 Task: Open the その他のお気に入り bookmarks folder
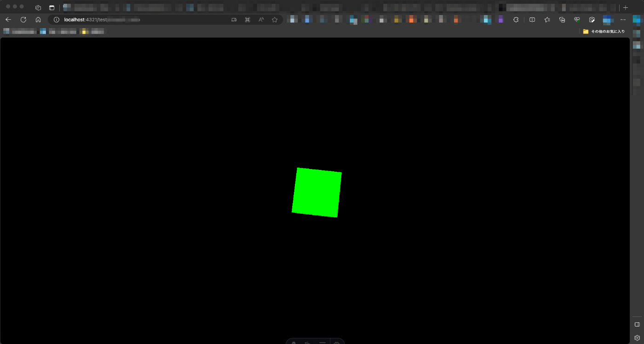[604, 31]
